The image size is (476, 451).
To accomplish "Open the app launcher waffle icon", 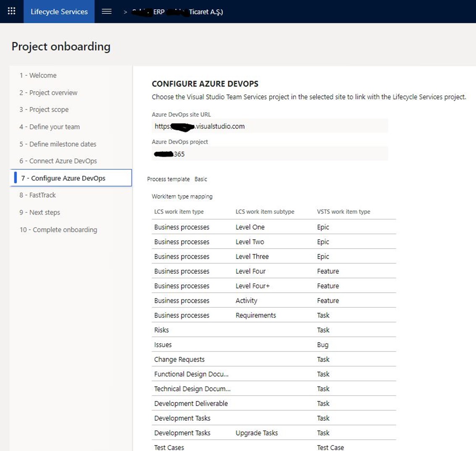I will pyautogui.click(x=11, y=11).
